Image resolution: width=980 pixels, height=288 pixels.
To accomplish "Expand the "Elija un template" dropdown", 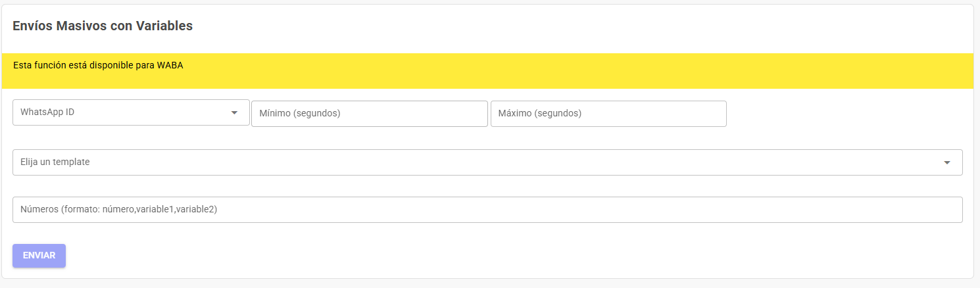I will pos(487,162).
